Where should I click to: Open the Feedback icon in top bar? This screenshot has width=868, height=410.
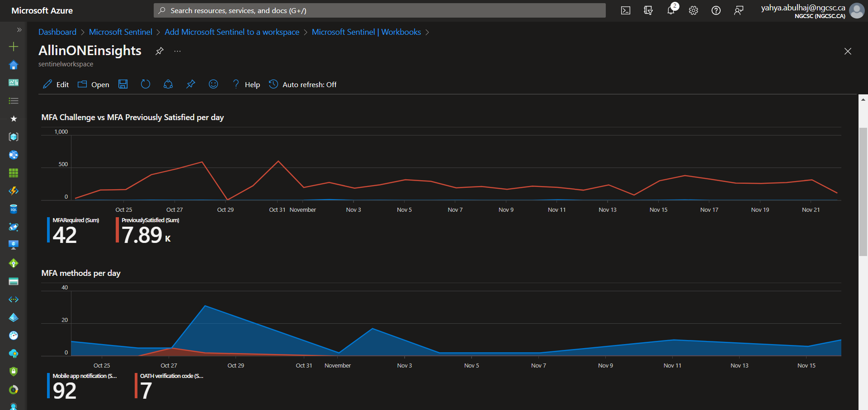click(x=739, y=10)
